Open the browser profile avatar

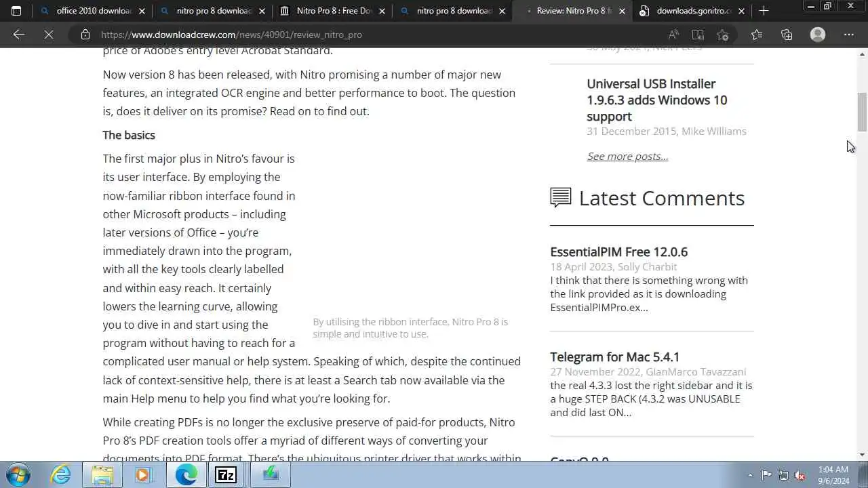point(818,35)
